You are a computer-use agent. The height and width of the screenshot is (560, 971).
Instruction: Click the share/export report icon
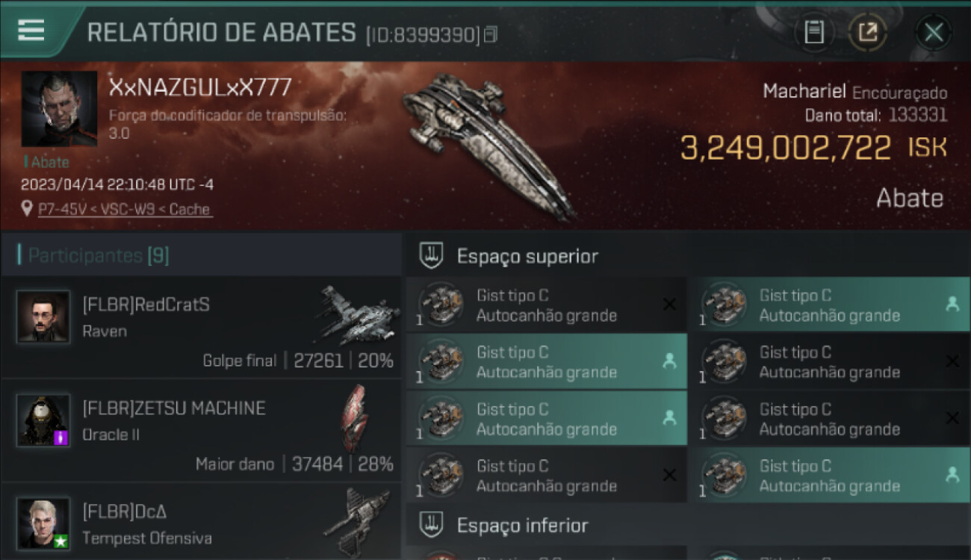click(x=868, y=32)
